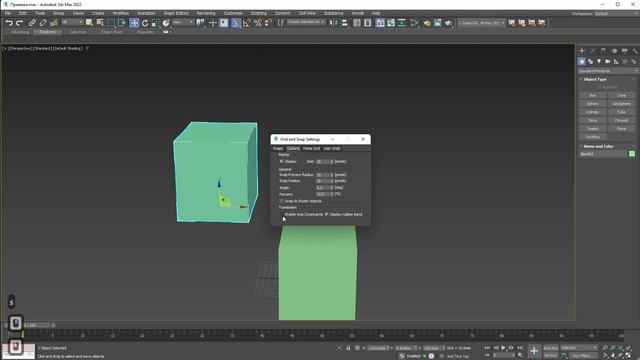
Task: Activate the Select Object tool
Action: 89,23
